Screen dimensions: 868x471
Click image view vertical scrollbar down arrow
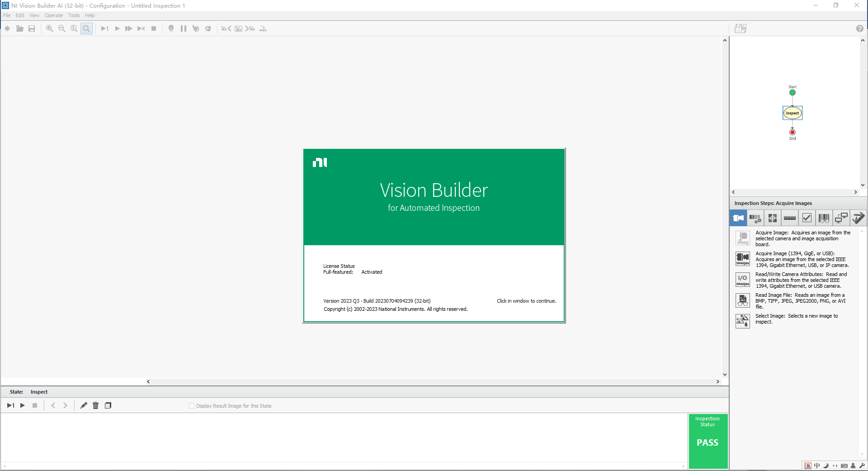coord(725,375)
